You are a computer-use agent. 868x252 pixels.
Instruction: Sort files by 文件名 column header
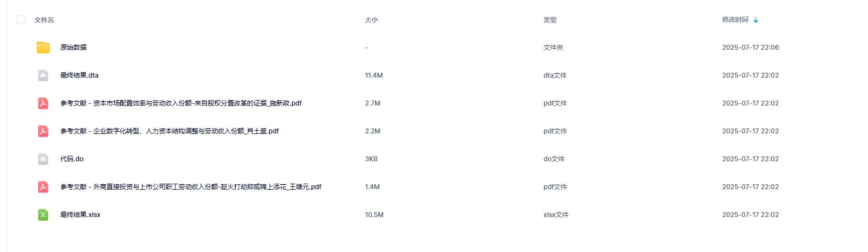point(44,20)
